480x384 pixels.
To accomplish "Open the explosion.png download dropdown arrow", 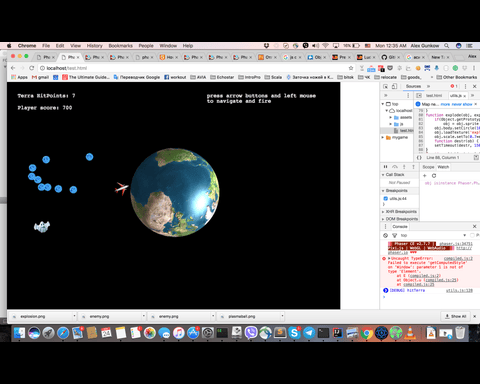I will pos(74,316).
